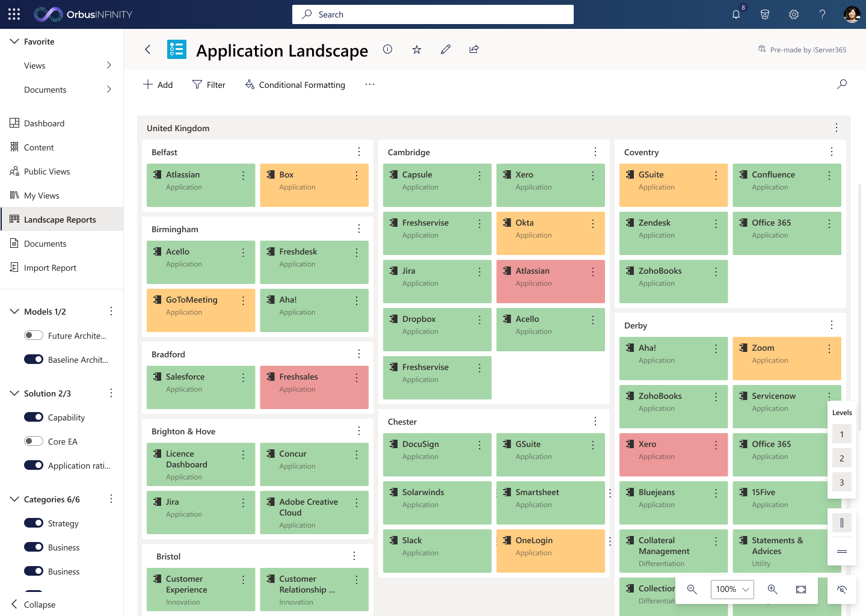The height and width of the screenshot is (616, 866).
Task: Toggle the hidden-eye visibility icon
Action: tap(842, 590)
